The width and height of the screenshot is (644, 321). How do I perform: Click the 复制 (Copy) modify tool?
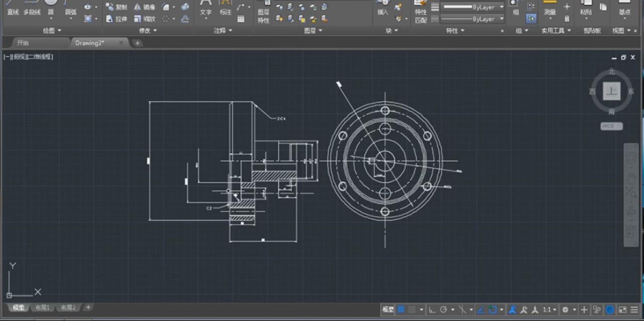point(117,7)
